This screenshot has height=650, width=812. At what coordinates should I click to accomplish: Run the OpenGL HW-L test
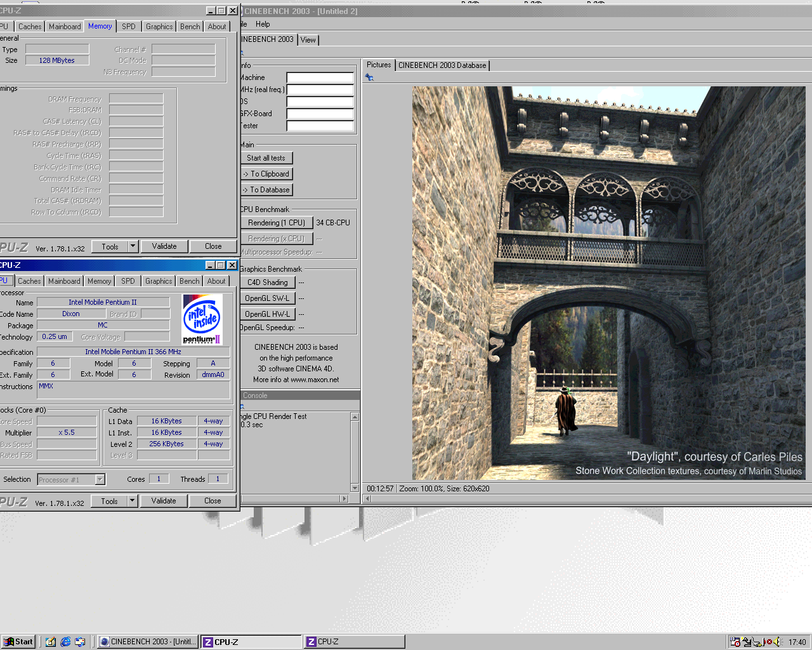268,314
